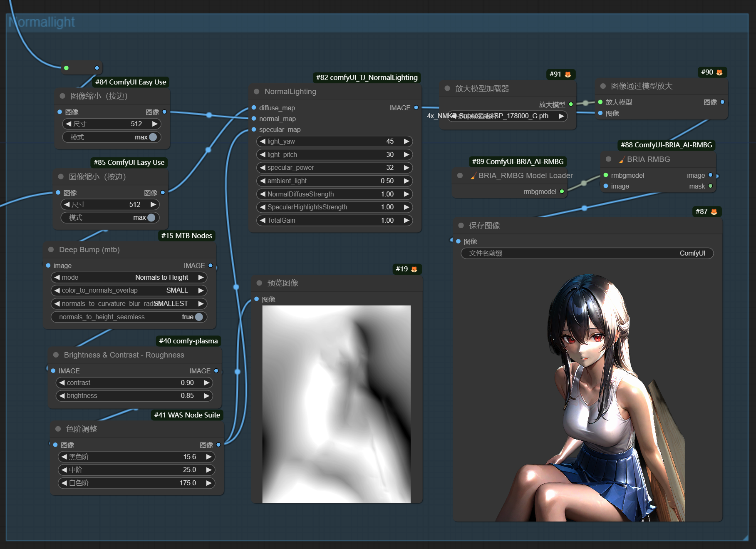The width and height of the screenshot is (756, 549).
Task: Collapse the 保存图像 node dot
Action: tap(461, 226)
